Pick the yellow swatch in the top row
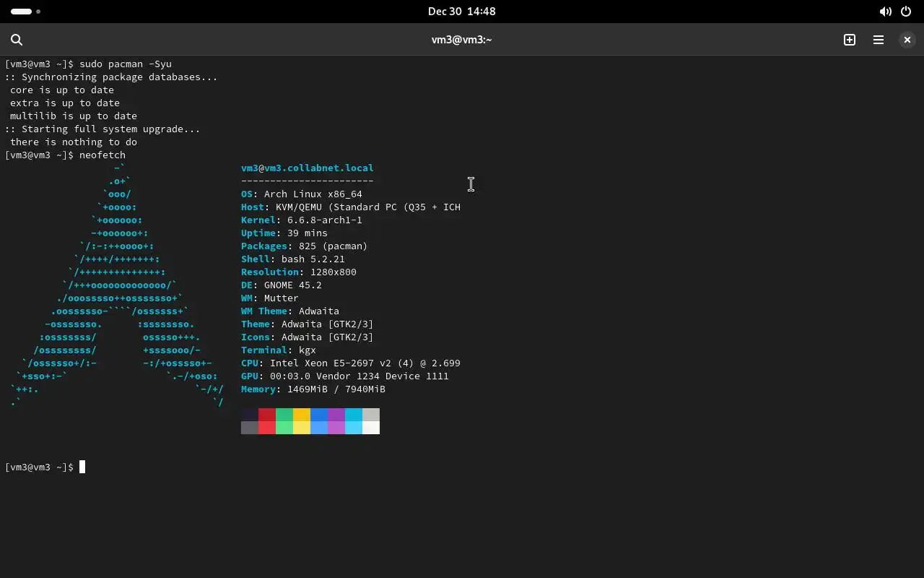Image resolution: width=924 pixels, height=578 pixels. point(302,414)
